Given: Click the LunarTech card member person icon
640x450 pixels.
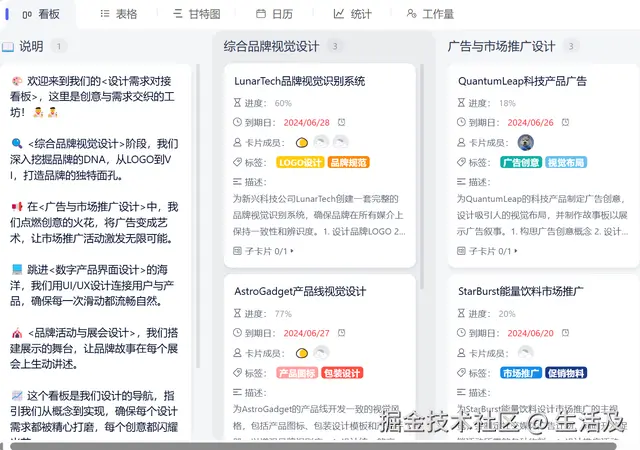Looking at the screenshot, I should point(237,143).
